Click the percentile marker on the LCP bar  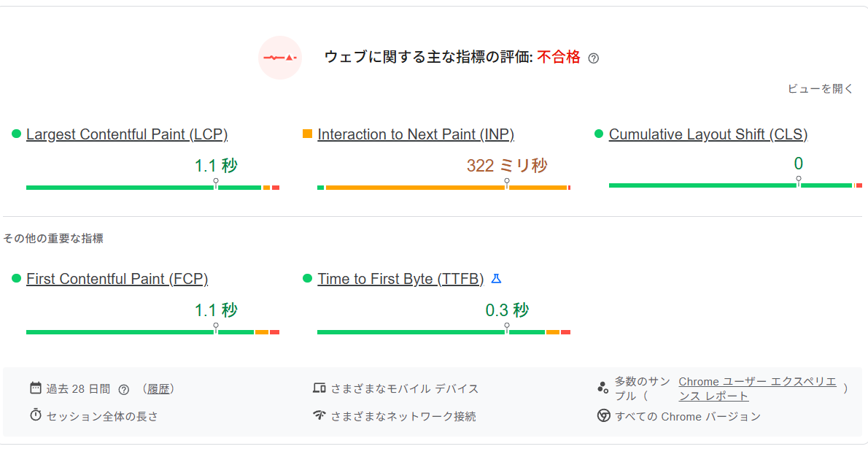tap(216, 182)
